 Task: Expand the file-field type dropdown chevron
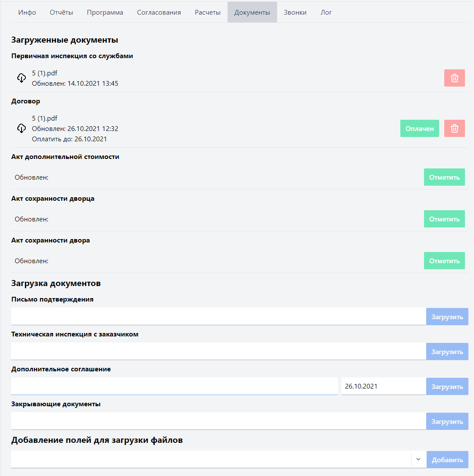[x=418, y=460]
